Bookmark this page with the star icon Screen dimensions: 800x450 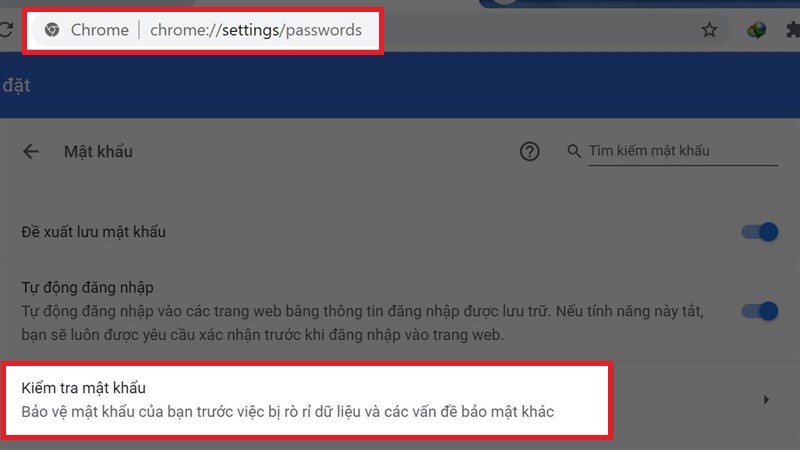tap(709, 30)
